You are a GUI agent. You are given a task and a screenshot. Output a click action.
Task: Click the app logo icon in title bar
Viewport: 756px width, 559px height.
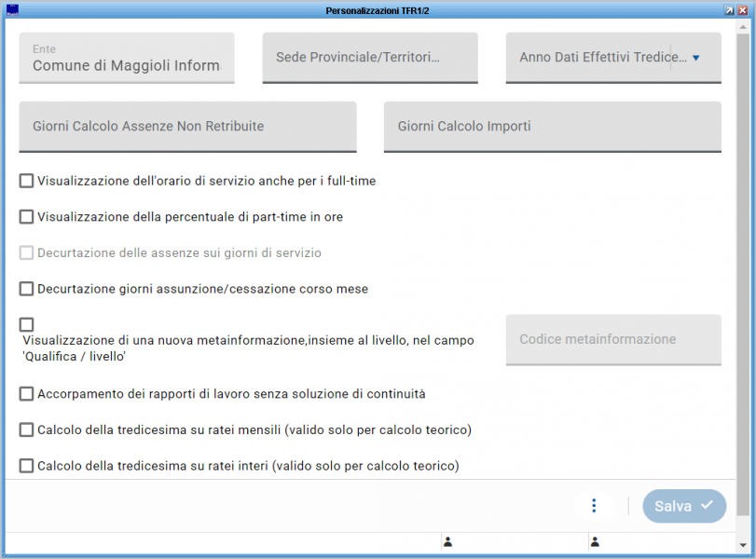pyautogui.click(x=13, y=9)
